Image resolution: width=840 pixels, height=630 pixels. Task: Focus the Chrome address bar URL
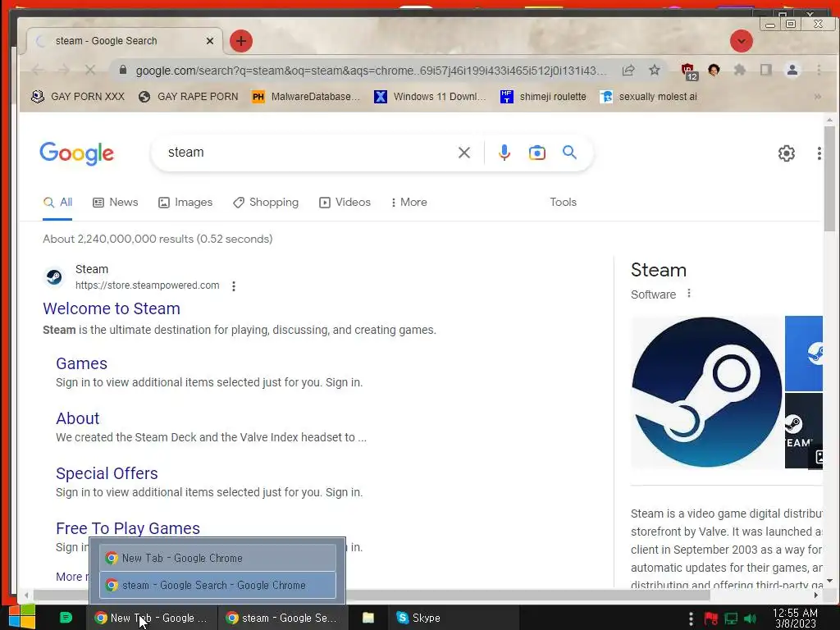coord(371,71)
